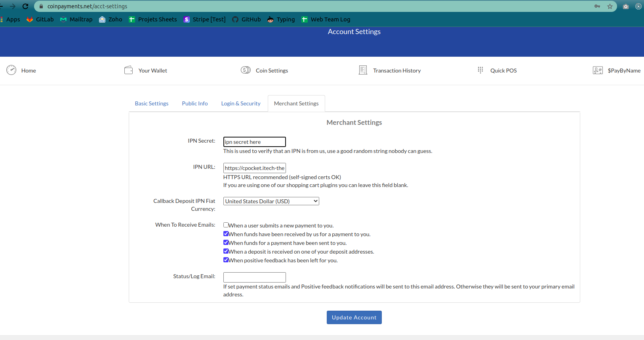Switch to the Basic Settings tab
Image resolution: width=644 pixels, height=340 pixels.
pos(151,103)
